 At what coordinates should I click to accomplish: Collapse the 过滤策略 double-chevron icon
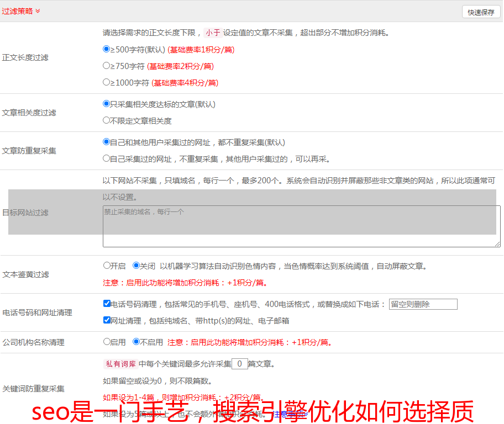(38, 11)
